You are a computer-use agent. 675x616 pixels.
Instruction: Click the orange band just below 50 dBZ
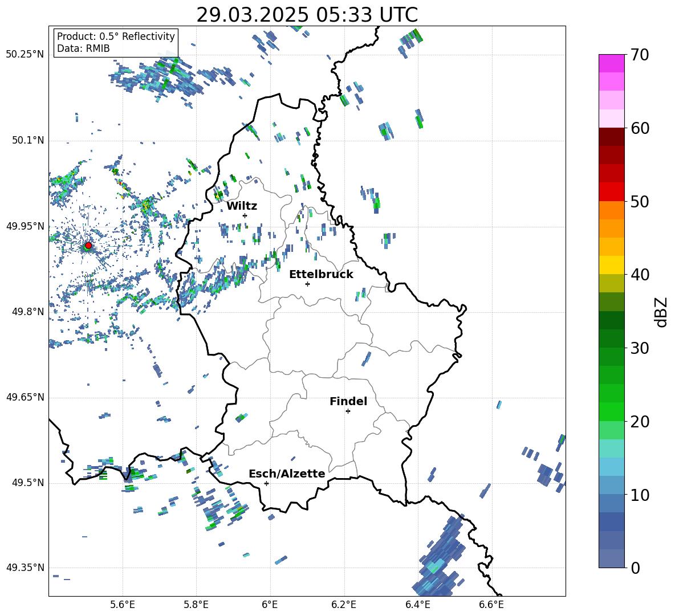click(x=611, y=210)
